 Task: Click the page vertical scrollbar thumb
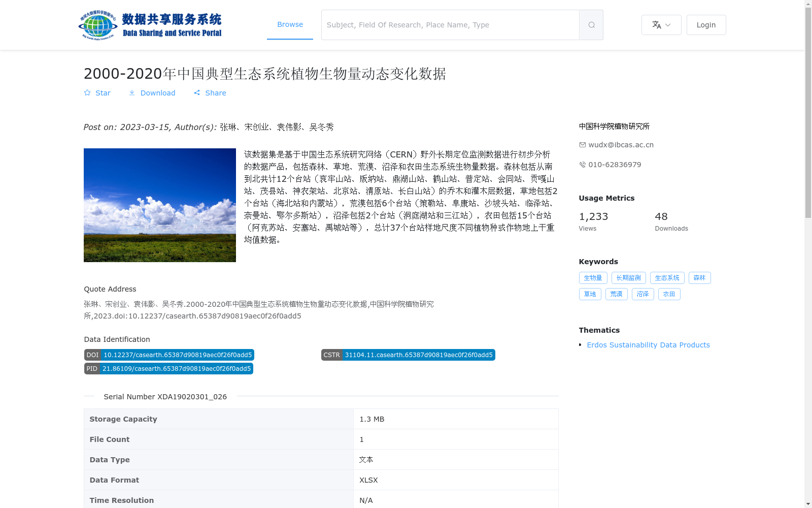pos(808,113)
